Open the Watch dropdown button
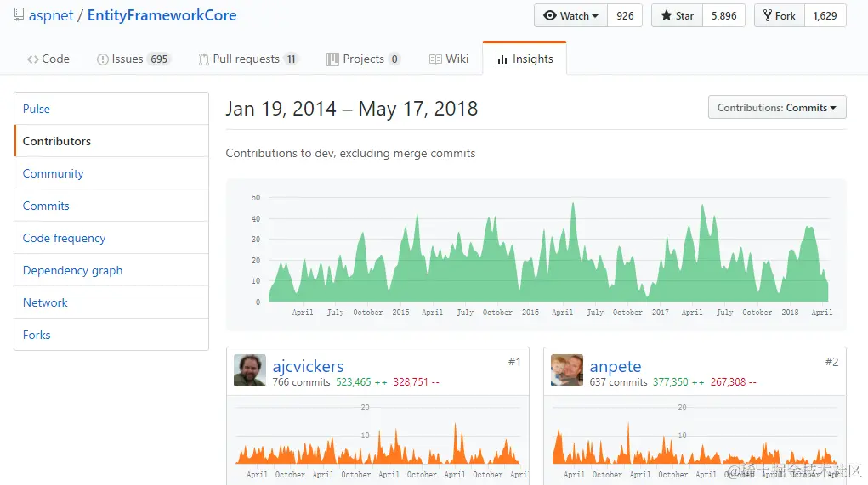 (x=570, y=15)
